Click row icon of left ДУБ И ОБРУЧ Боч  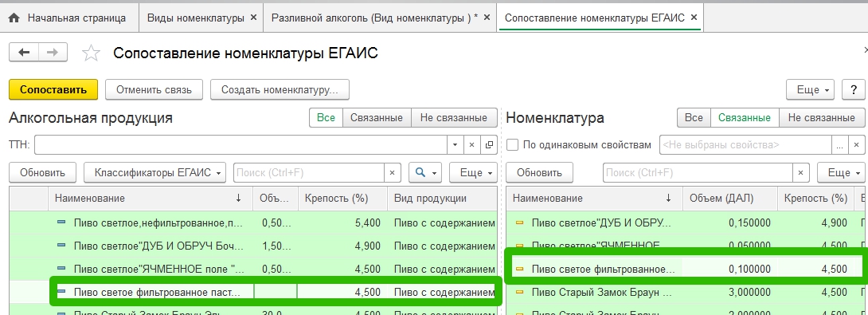[x=61, y=246]
